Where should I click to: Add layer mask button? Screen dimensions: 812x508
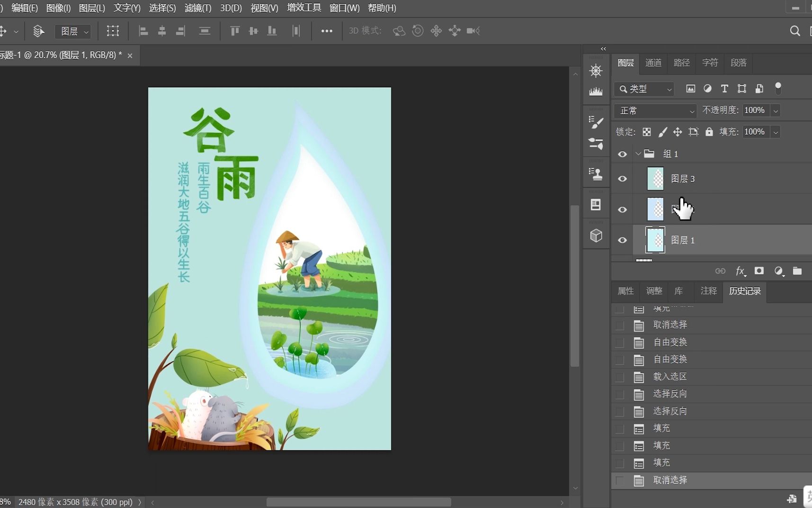pos(759,271)
